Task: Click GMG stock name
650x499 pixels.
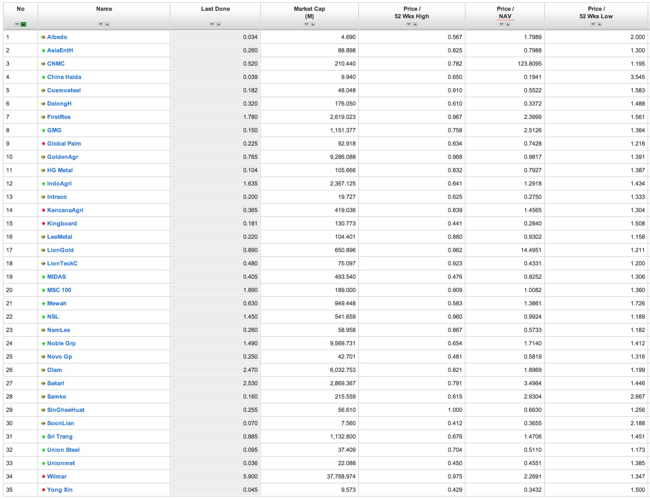Action: [x=54, y=130]
